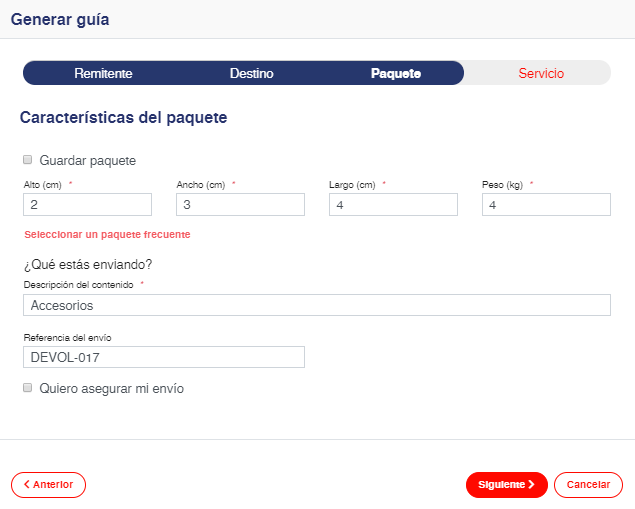Go to the Remitente step tab
The height and width of the screenshot is (509, 635).
103,73
